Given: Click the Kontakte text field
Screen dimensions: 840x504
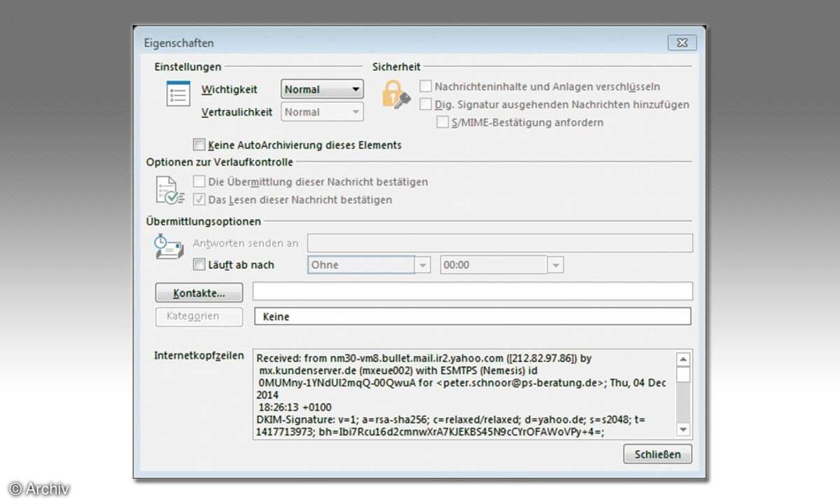Looking at the screenshot, I should click(x=472, y=291).
